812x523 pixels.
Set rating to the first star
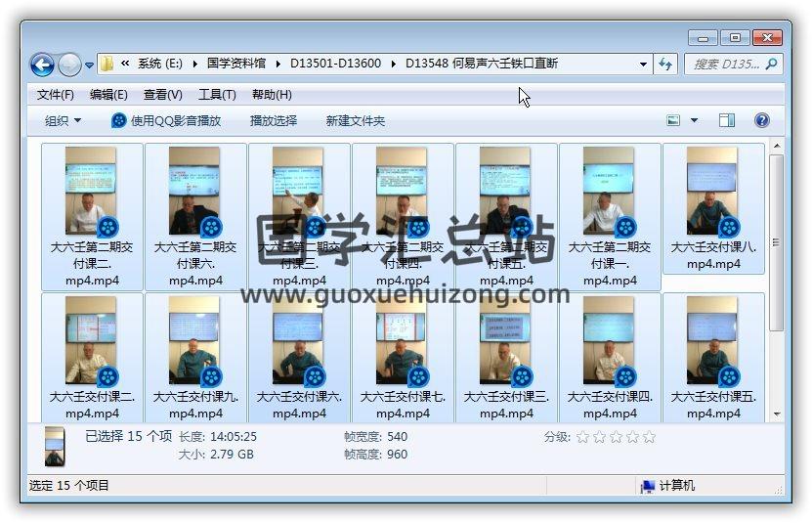[582, 437]
